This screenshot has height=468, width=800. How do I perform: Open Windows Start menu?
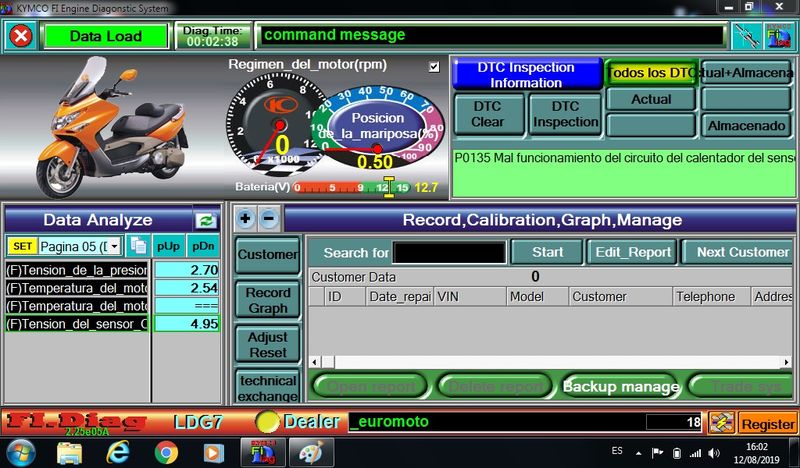coord(21,453)
